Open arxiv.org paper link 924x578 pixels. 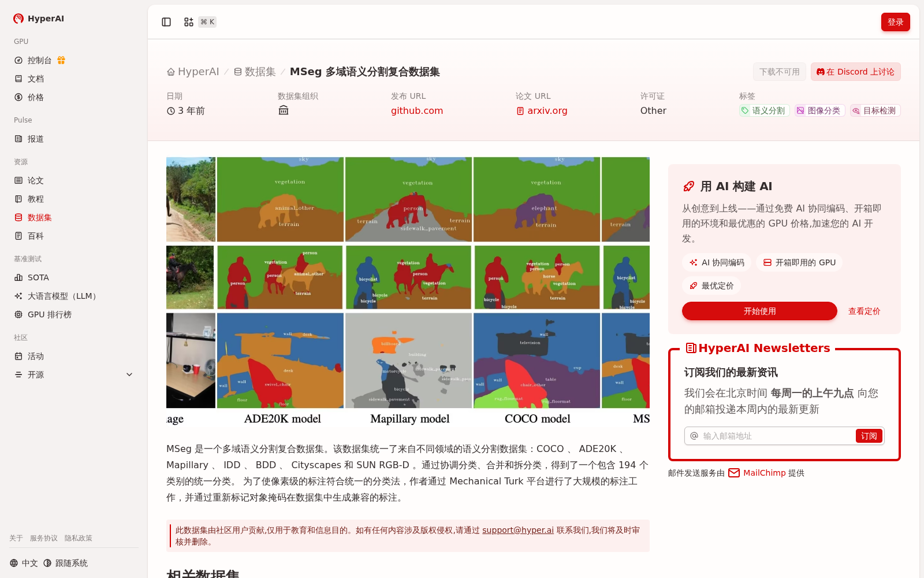(x=542, y=110)
